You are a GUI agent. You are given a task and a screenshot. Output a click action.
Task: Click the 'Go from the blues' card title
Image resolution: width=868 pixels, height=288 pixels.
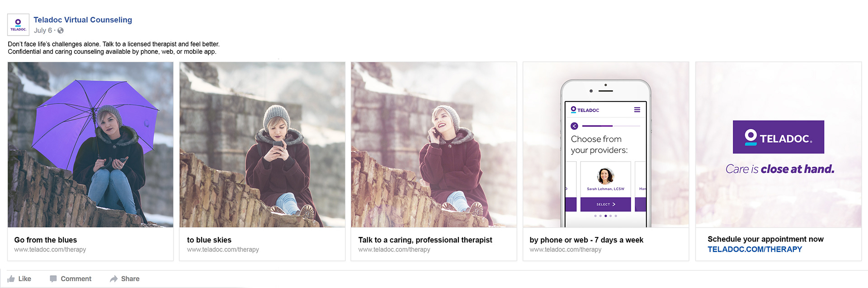coord(46,240)
